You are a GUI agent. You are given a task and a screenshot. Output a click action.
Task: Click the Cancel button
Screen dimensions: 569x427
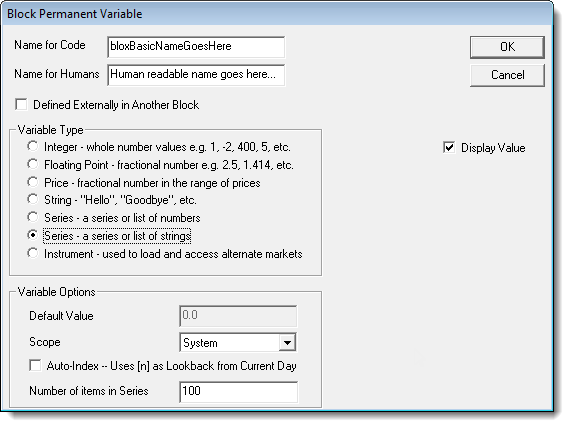pos(507,75)
